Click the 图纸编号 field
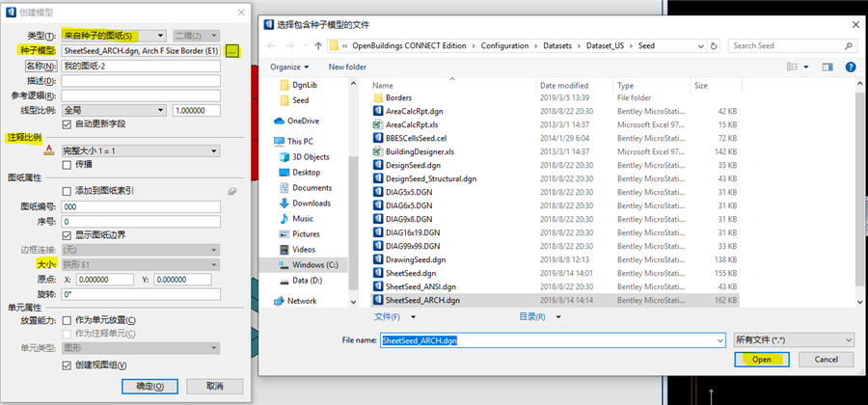Viewport: 868px width, 405px height. click(x=141, y=207)
